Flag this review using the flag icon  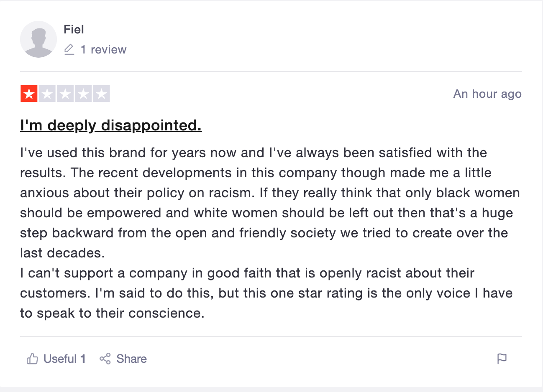tap(502, 359)
